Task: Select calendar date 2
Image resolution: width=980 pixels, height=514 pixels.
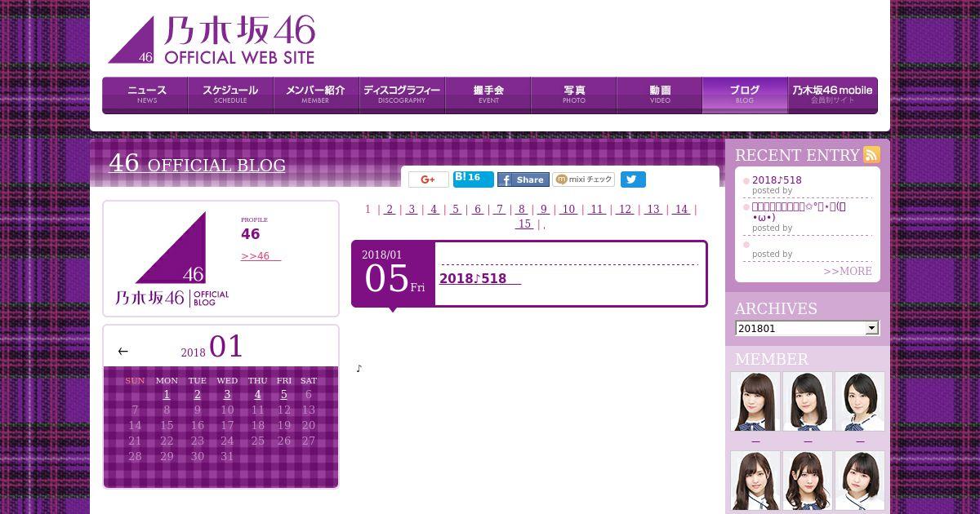Action: 197,395
